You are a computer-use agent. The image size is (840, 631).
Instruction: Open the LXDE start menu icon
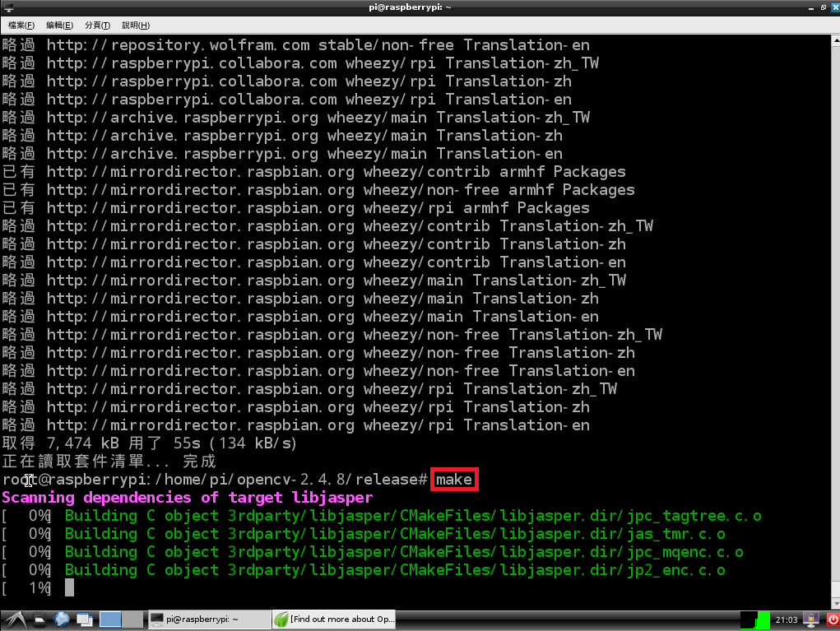click(15, 619)
